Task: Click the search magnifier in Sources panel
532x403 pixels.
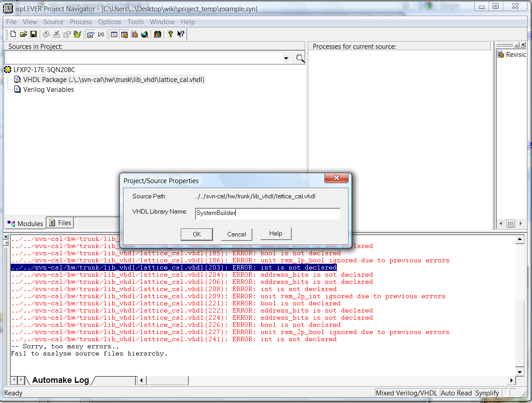Action: (300, 58)
